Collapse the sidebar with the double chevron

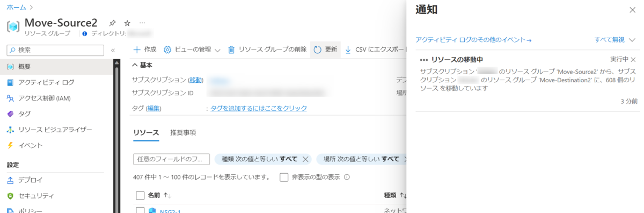tap(113, 50)
